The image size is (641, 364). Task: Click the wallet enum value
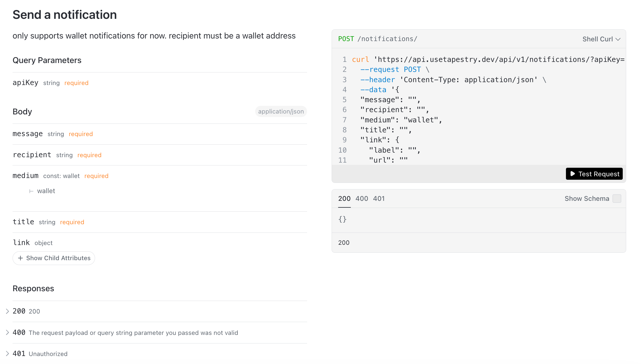[x=46, y=191]
